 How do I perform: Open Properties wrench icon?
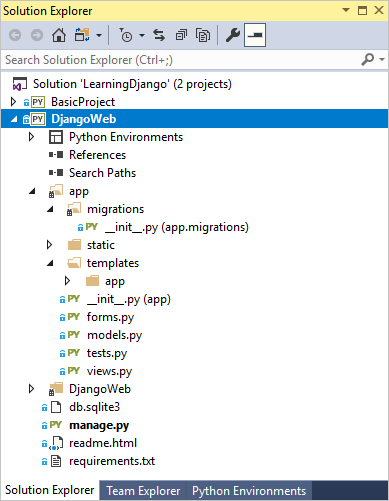pos(233,35)
